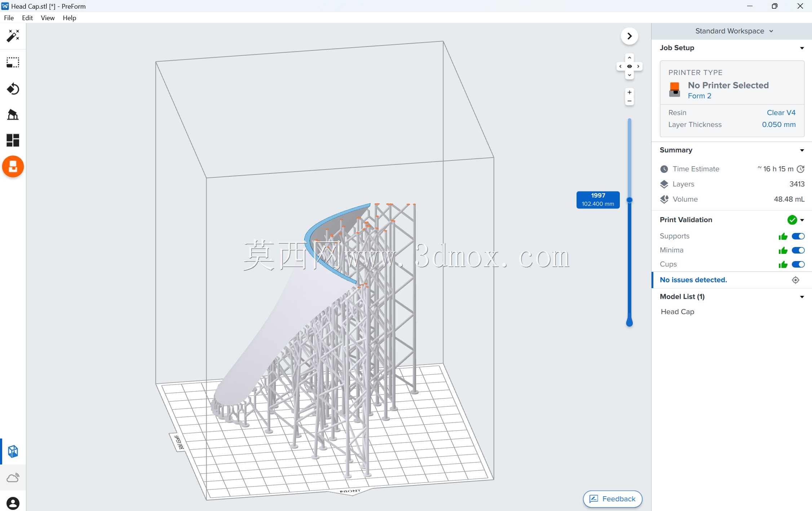Collapse the Job Setup section
This screenshot has width=812, height=511.
pyautogui.click(x=802, y=48)
